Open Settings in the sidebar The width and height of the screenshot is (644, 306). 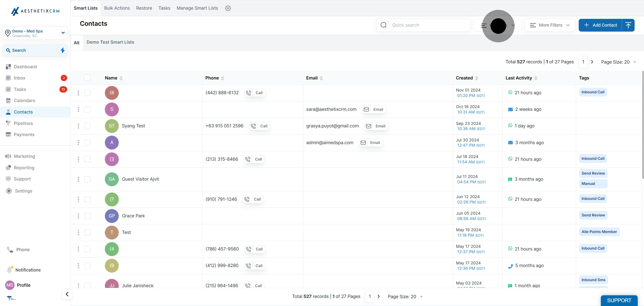(23, 191)
